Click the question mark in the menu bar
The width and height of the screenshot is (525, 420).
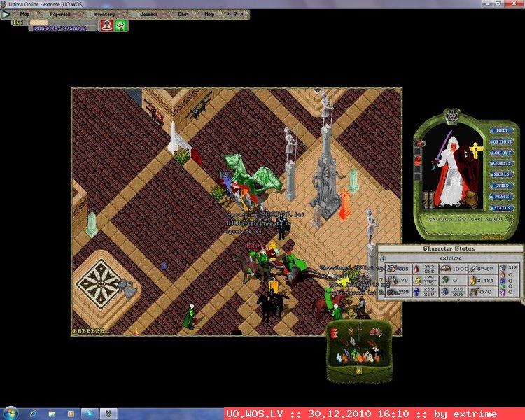(x=235, y=14)
